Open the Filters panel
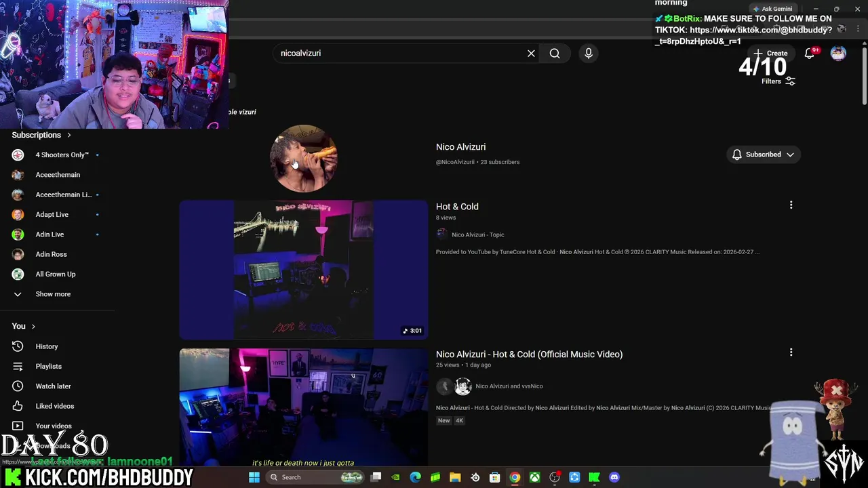868x488 pixels. [778, 81]
